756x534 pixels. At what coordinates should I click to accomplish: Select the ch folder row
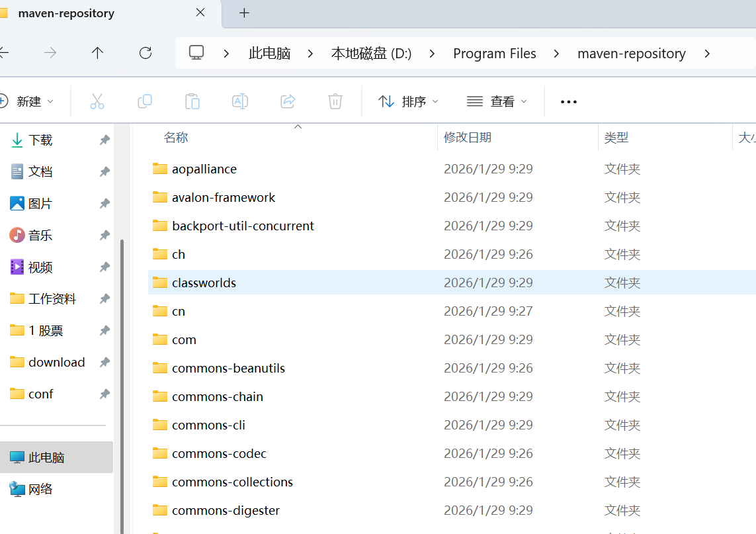tap(452, 253)
